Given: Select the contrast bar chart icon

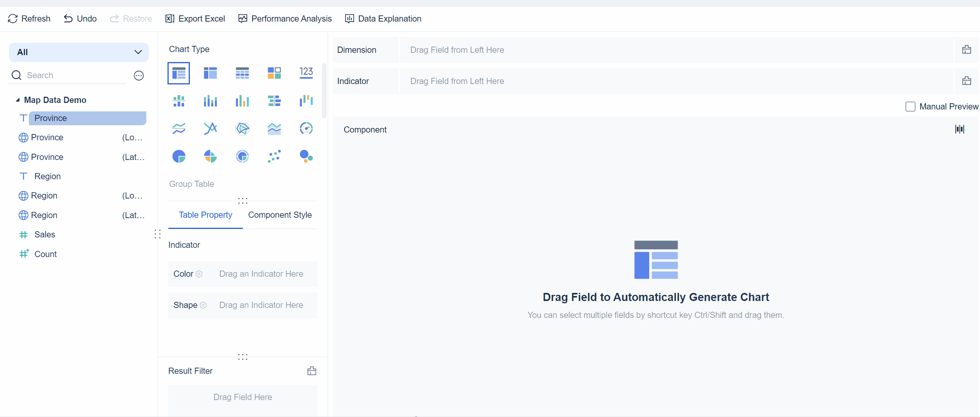Looking at the screenshot, I should (x=274, y=101).
